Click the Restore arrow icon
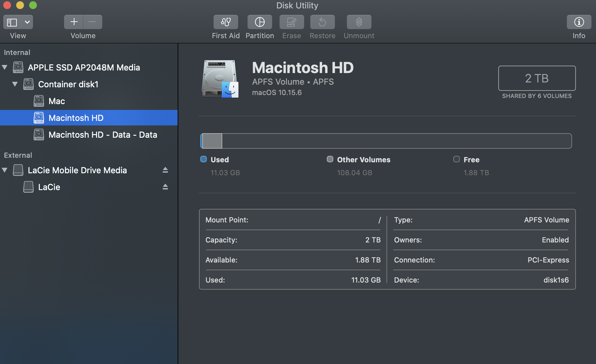 (322, 22)
